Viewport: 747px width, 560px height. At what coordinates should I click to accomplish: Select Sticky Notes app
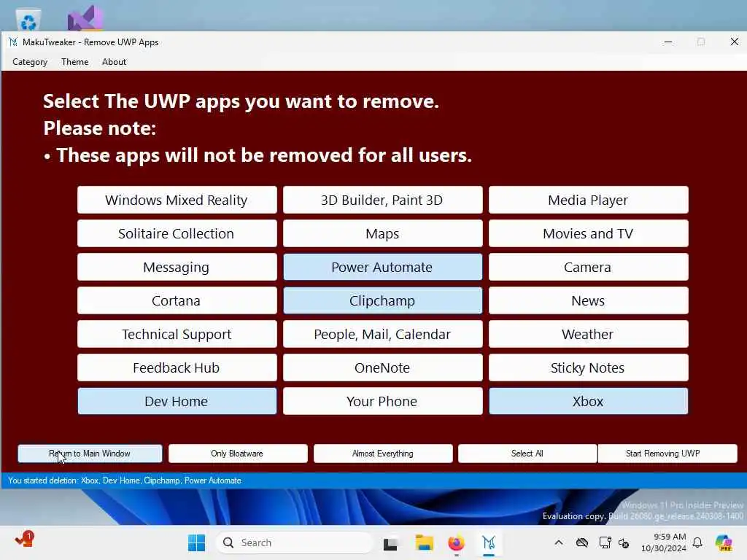[x=589, y=367]
